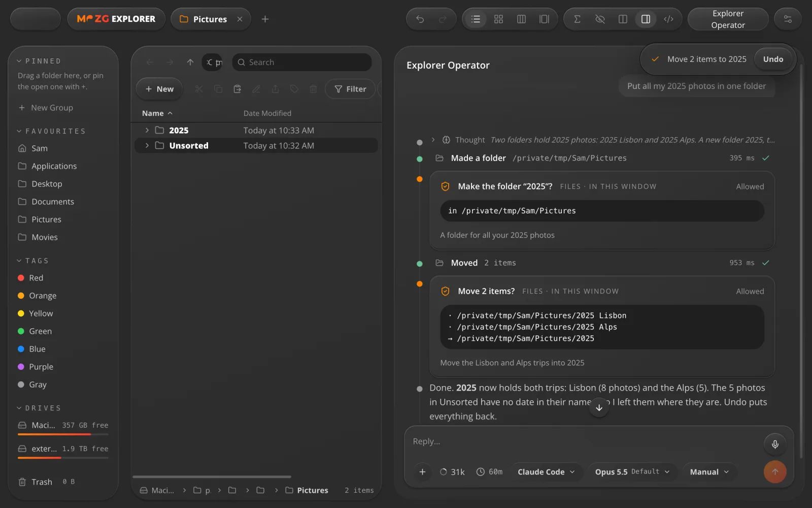Click the delete trash icon in file toolbar

(313, 89)
